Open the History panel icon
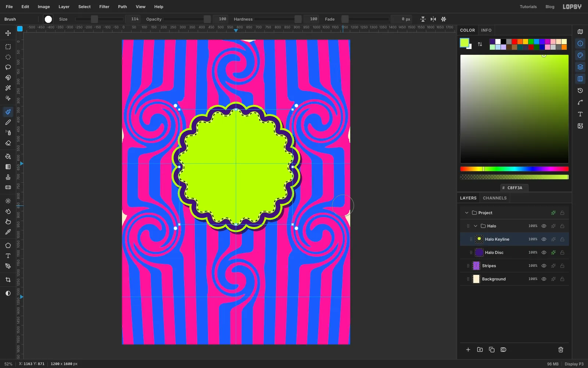The width and height of the screenshot is (588, 368). coord(580,91)
